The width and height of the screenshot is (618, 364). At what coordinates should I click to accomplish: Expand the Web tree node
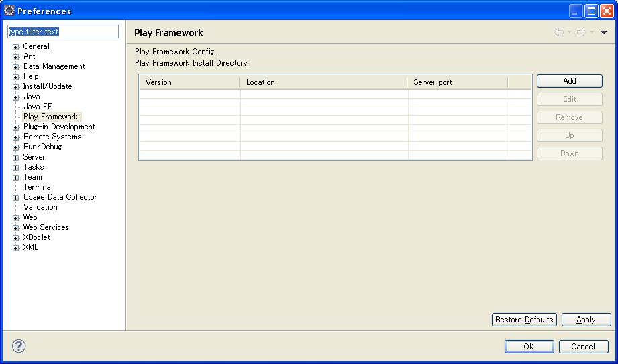(x=15, y=219)
